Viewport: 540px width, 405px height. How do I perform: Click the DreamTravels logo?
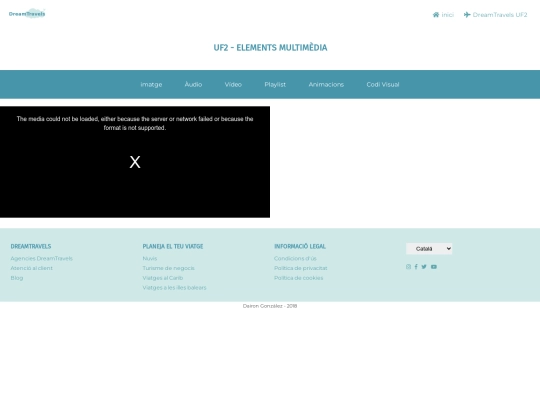[x=27, y=14]
